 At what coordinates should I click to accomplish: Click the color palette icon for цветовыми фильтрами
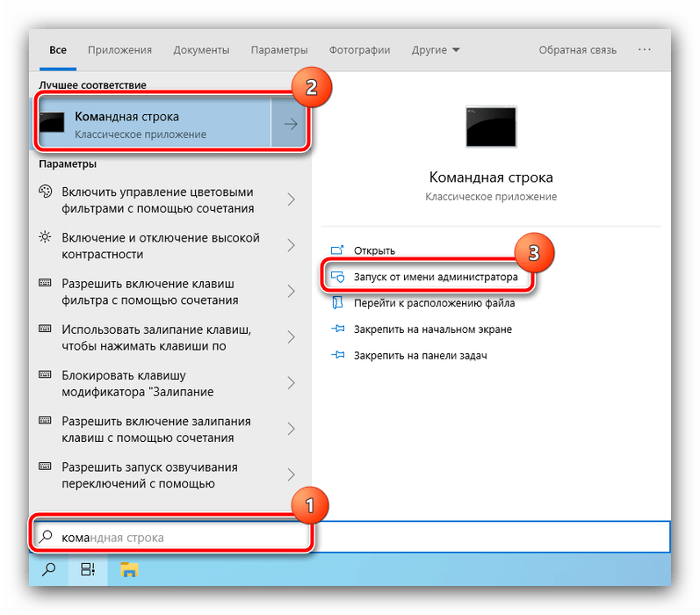(x=45, y=192)
